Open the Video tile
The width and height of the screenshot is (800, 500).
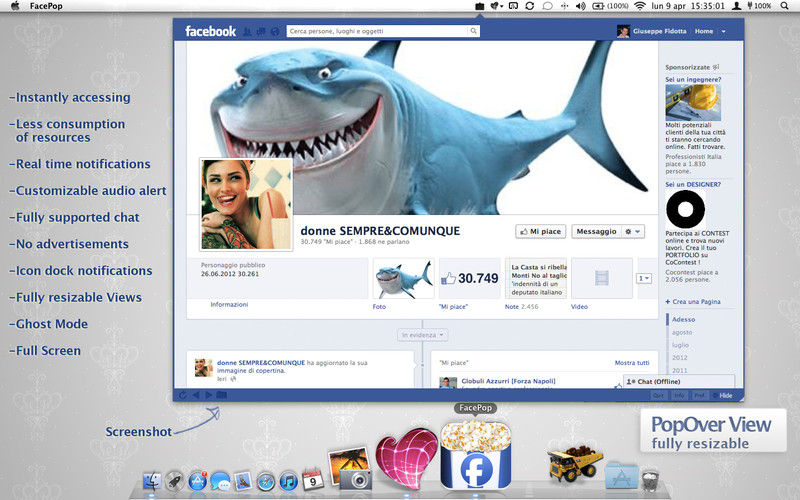[x=602, y=278]
